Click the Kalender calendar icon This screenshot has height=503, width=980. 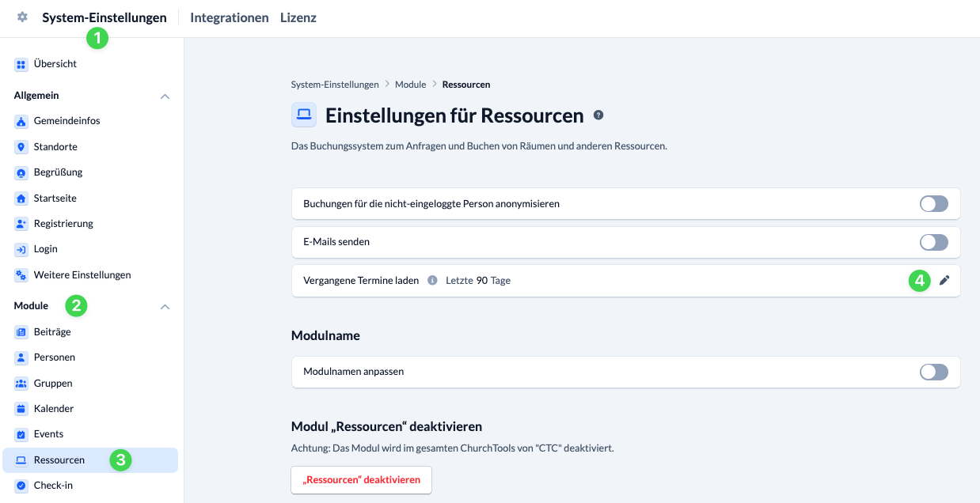click(x=21, y=409)
